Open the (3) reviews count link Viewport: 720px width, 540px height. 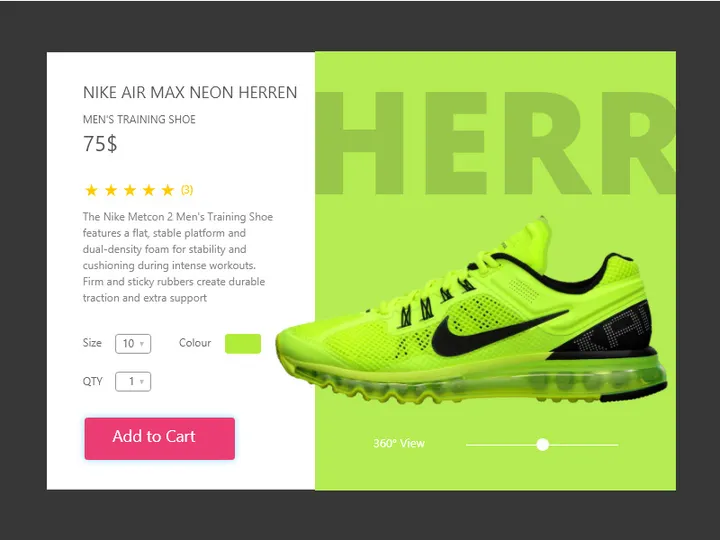click(x=187, y=190)
